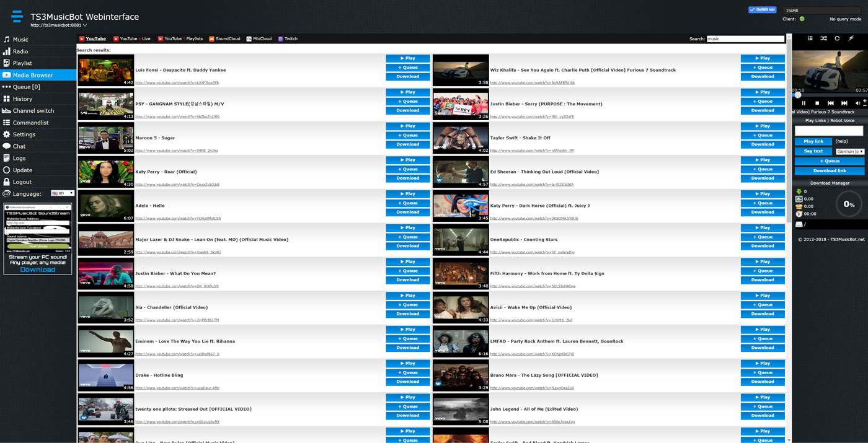868x443 pixels.
Task: Mute the player with the speaker icon
Action: coord(858,103)
